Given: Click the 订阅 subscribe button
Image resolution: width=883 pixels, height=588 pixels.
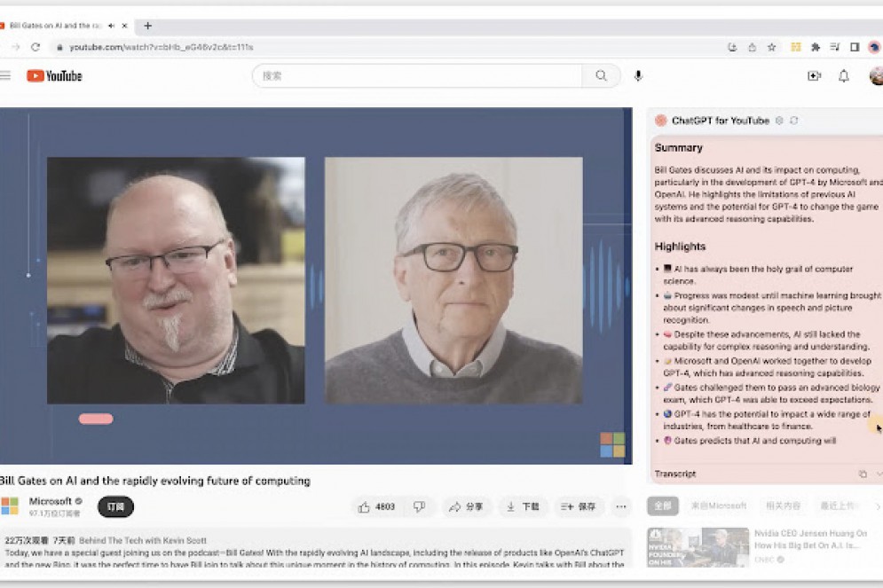Looking at the screenshot, I should pos(116,507).
